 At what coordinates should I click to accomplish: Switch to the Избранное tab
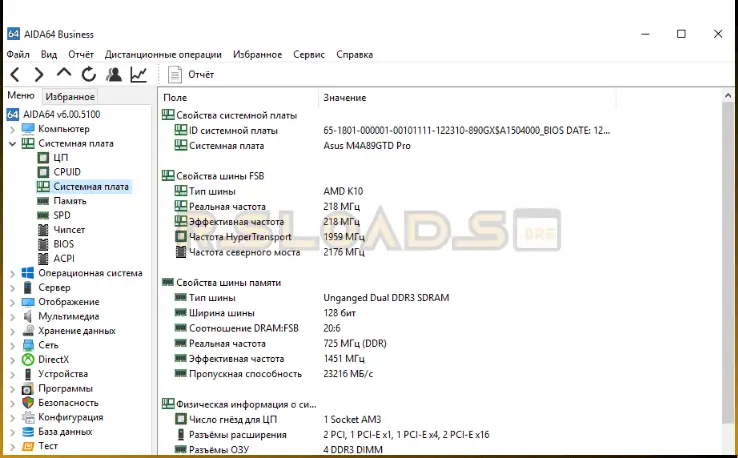[x=70, y=97]
